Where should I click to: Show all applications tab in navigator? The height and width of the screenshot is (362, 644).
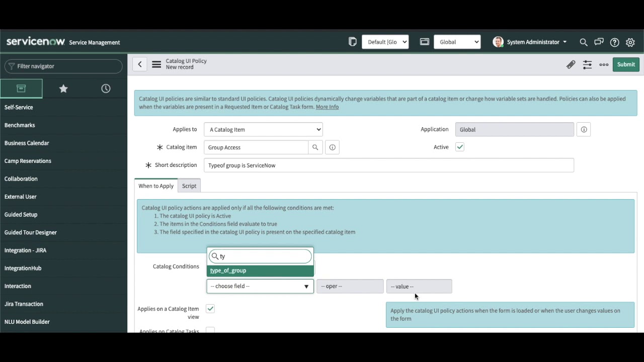21,88
